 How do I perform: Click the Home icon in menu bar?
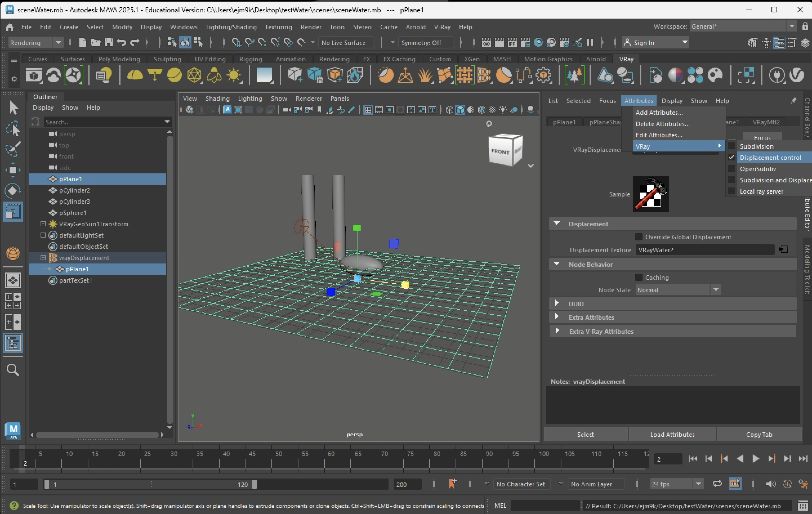click(x=10, y=27)
